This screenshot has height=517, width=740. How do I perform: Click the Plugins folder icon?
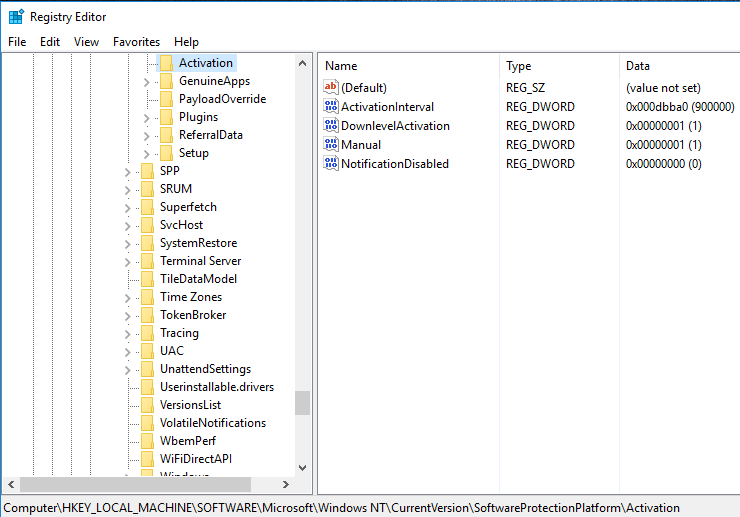166,117
